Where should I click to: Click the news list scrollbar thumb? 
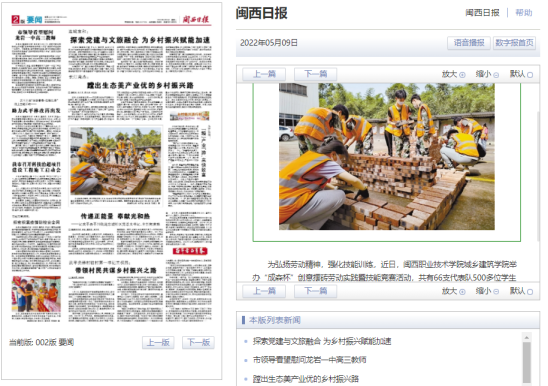[x=526, y=362]
